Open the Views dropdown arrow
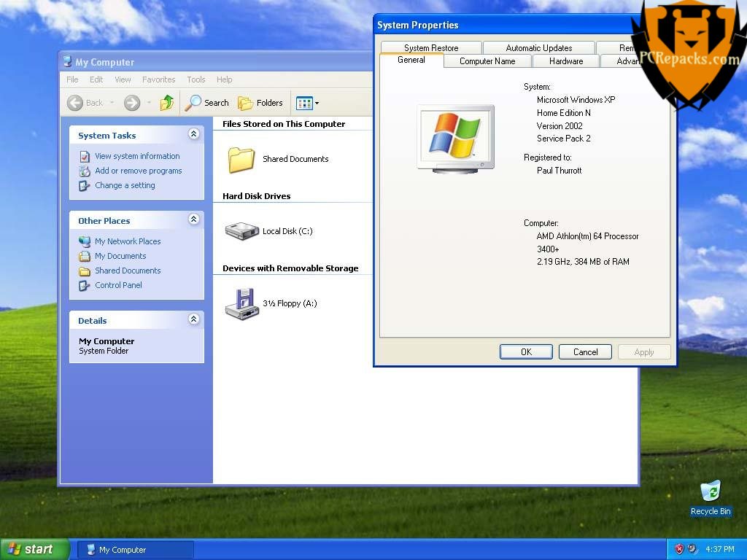The width and height of the screenshot is (747, 560). pyautogui.click(x=315, y=103)
